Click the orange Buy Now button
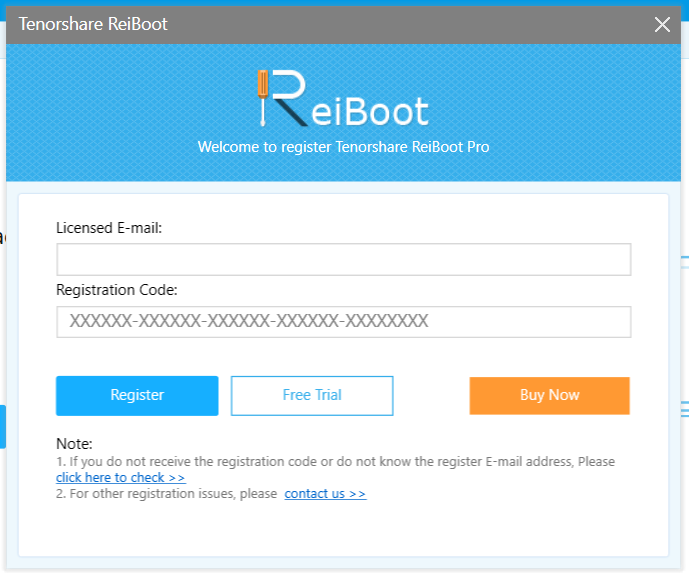The height and width of the screenshot is (573, 689). (549, 395)
